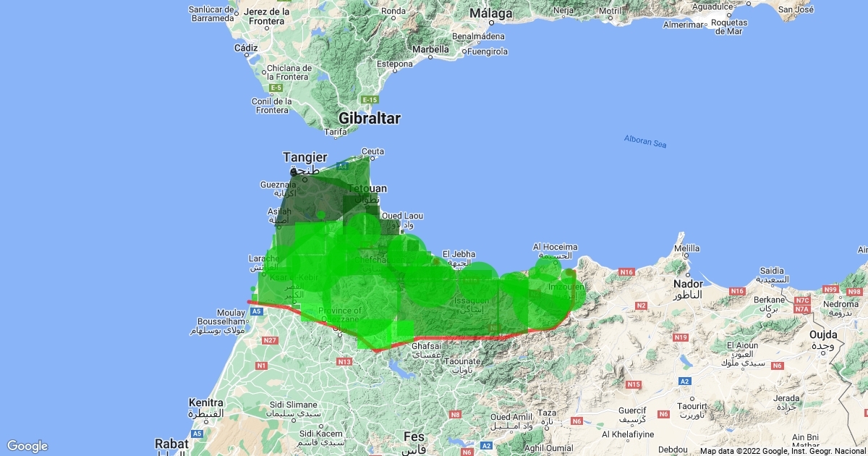Select the Cádiz label

click(x=247, y=48)
